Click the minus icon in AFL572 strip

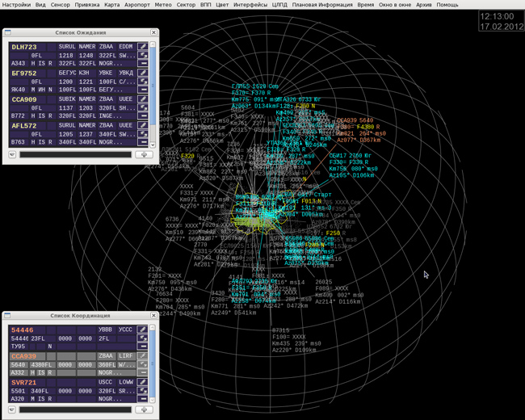point(143,141)
